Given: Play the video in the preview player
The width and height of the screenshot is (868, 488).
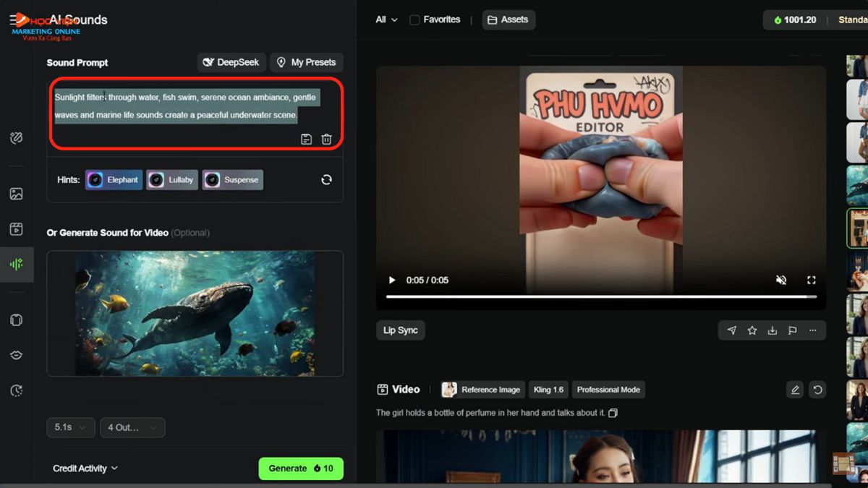Looking at the screenshot, I should point(392,280).
